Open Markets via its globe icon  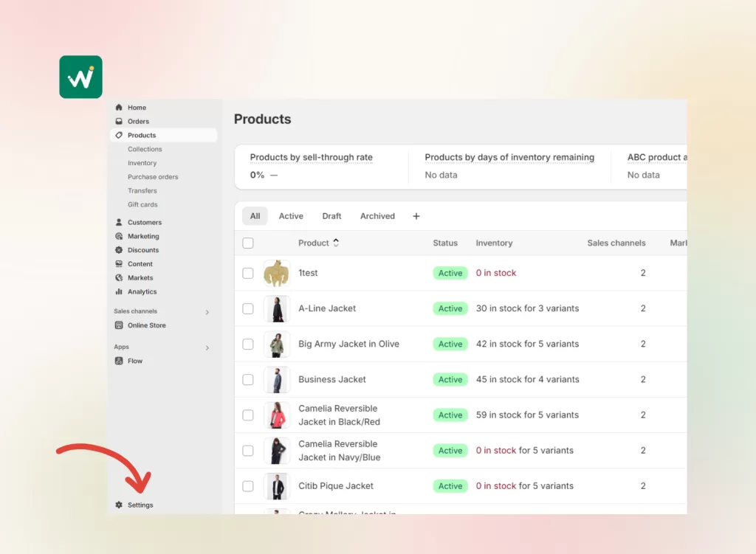coord(119,278)
